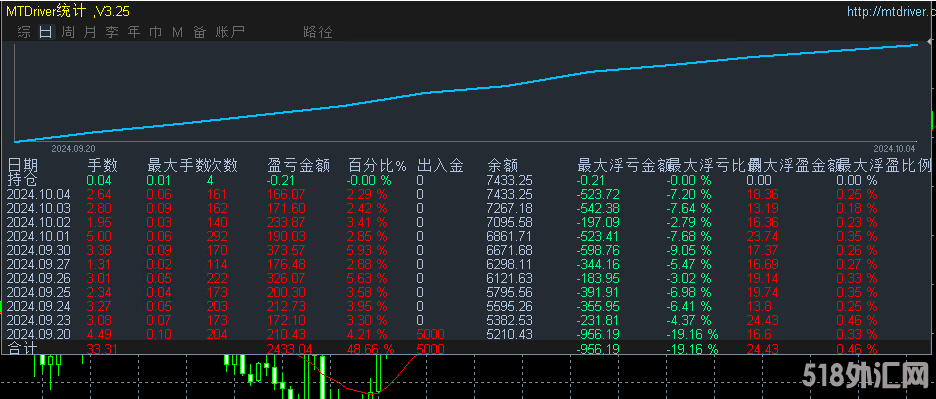This screenshot has width=936, height=399.
Task: Open the 备 notes tab
Action: pyautogui.click(x=199, y=32)
